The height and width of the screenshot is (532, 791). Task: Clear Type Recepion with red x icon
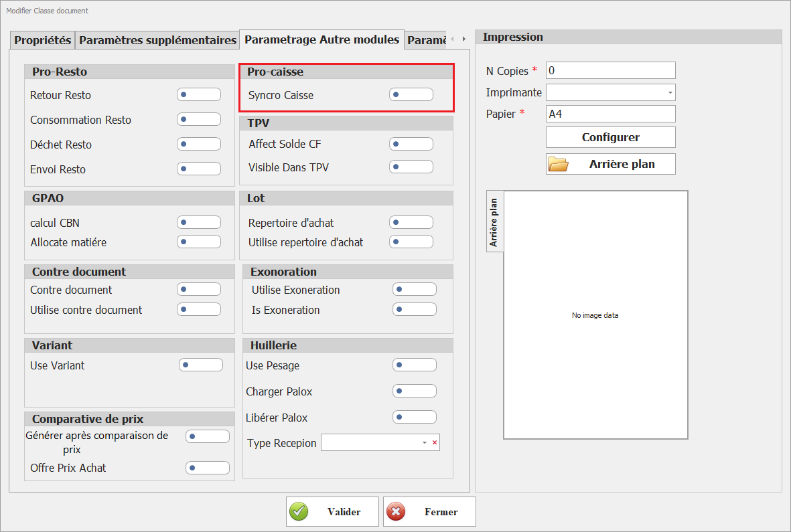[x=434, y=443]
